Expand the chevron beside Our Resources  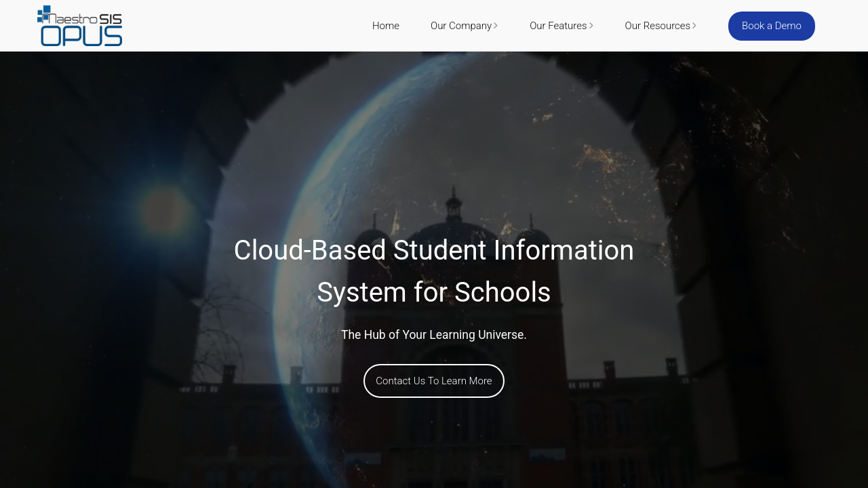pyautogui.click(x=694, y=26)
